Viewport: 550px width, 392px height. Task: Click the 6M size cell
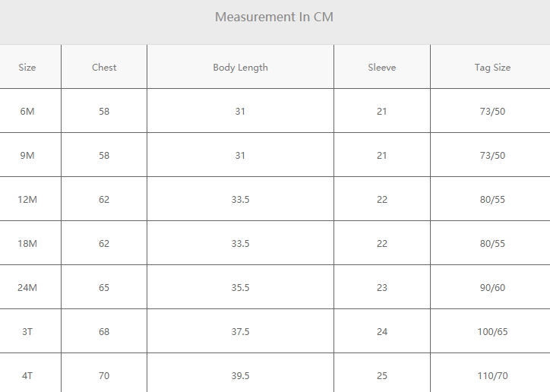click(27, 111)
